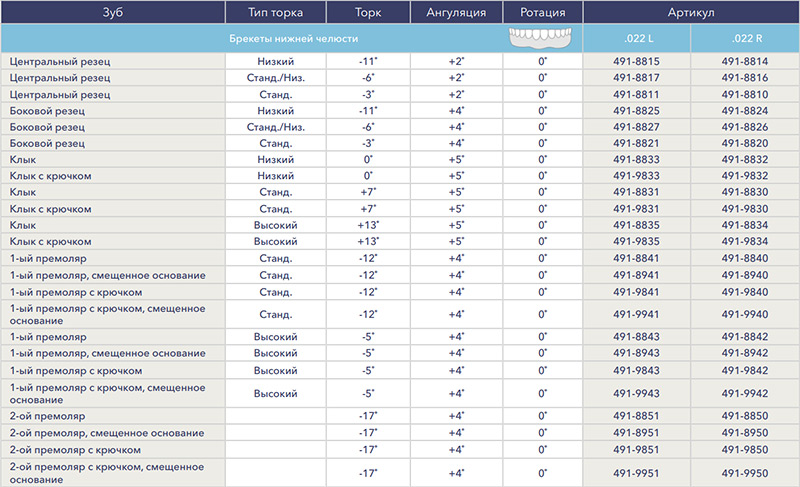The image size is (800, 487).
Task: Select article number 491-8810
Action: [745, 94]
